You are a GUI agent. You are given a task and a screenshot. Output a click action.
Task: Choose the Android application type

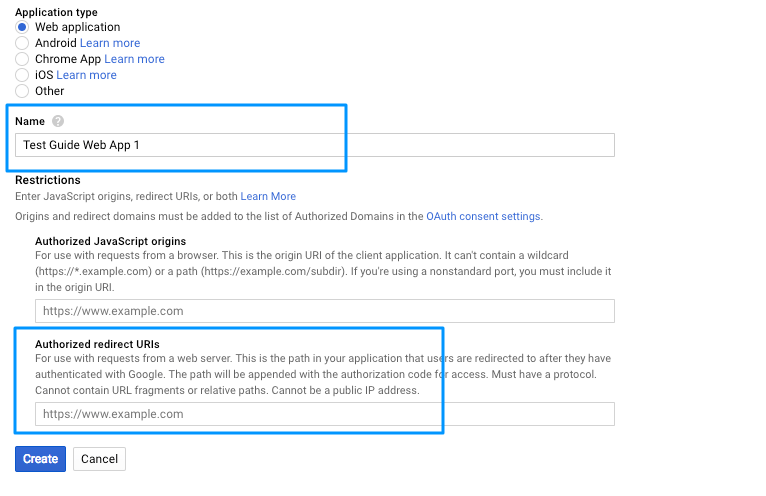22,43
